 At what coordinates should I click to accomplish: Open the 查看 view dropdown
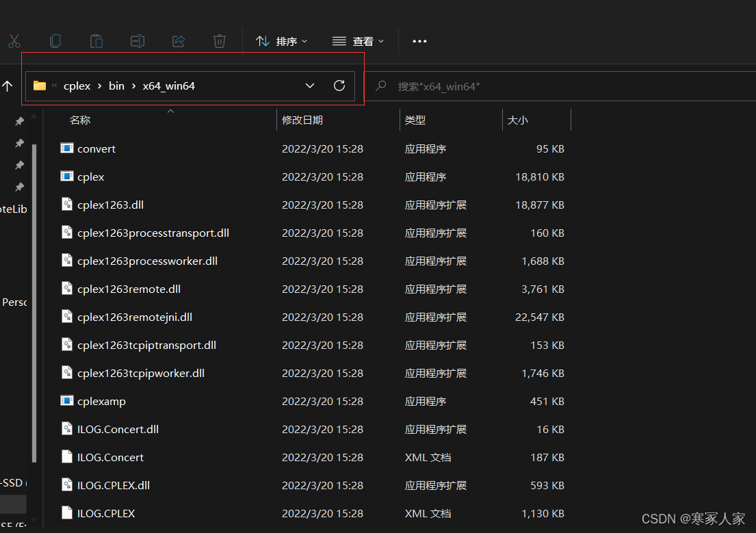click(x=359, y=42)
